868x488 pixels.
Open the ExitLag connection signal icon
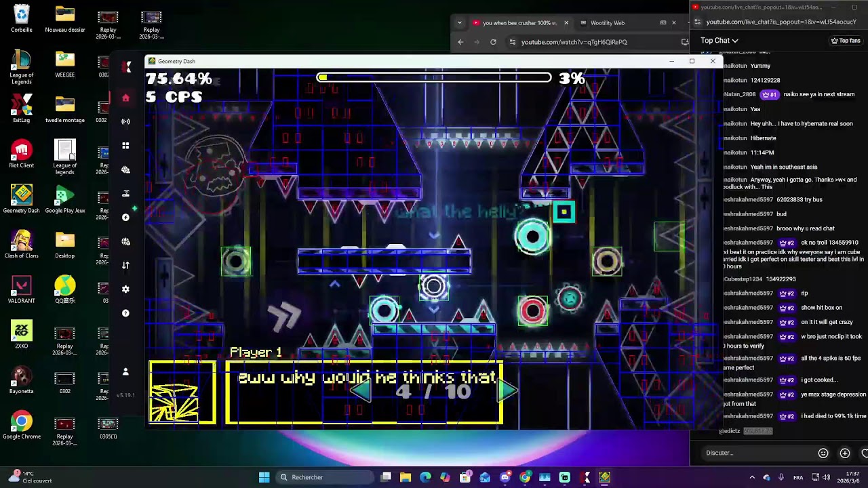click(x=125, y=121)
